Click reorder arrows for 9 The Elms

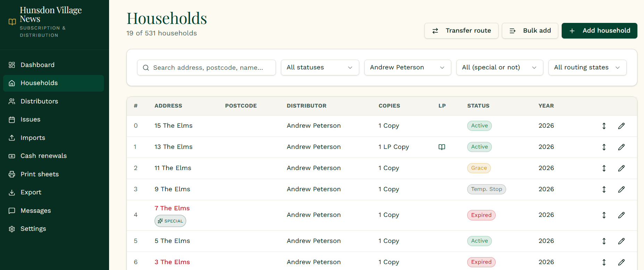click(604, 189)
